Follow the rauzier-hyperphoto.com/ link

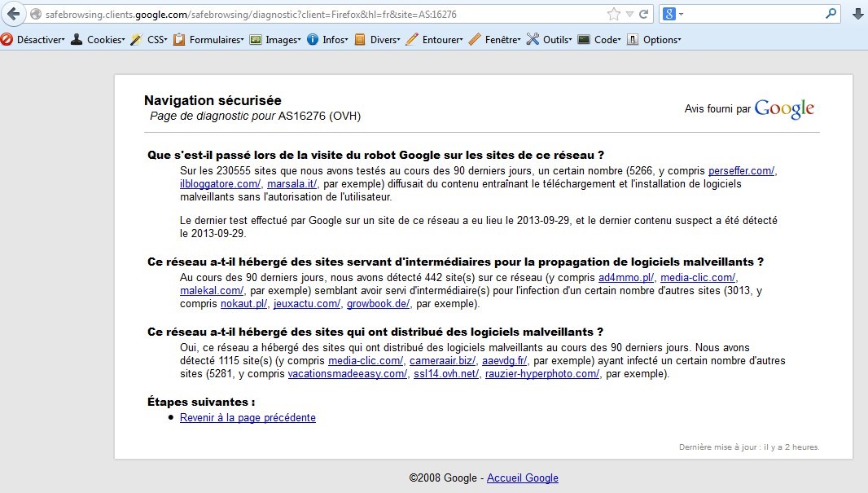coord(542,374)
